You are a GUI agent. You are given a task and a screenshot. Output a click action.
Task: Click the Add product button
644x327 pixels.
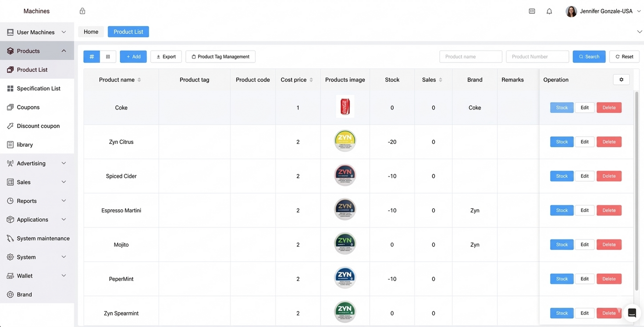click(x=133, y=57)
